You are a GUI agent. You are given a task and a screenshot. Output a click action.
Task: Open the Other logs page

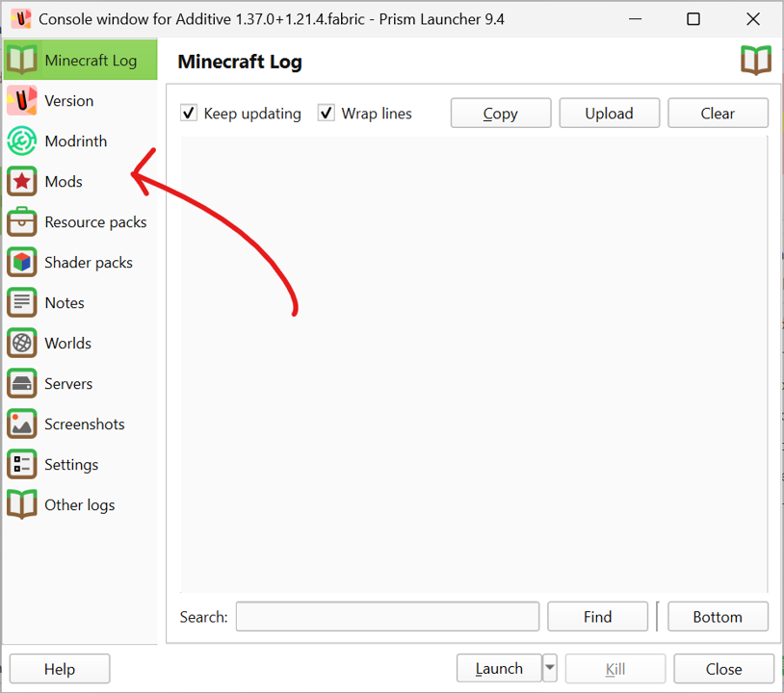click(79, 505)
